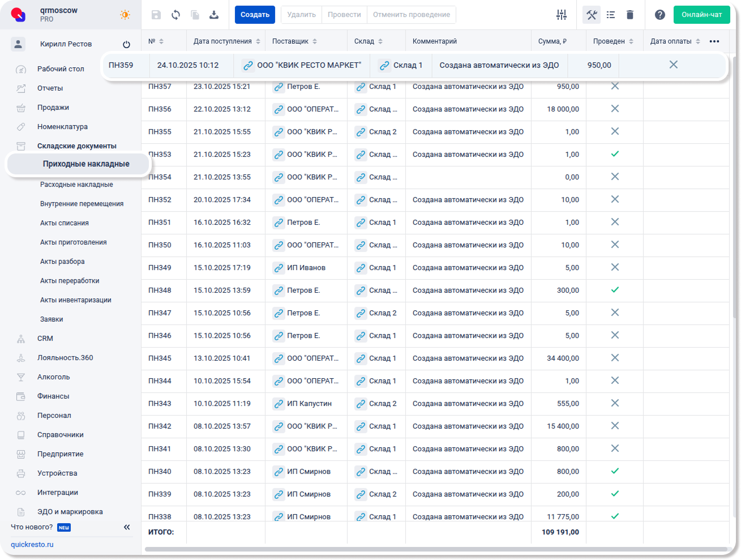
Task: Open the three-dots column options menu
Action: point(714,41)
